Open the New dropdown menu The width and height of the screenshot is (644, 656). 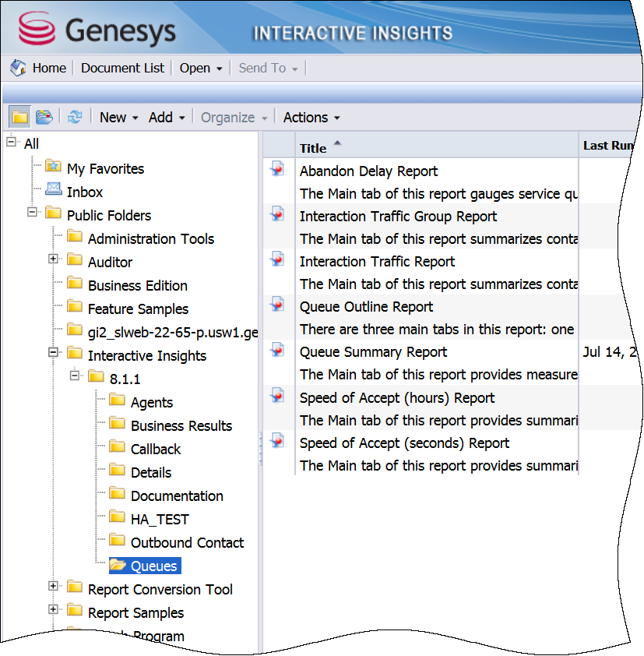coord(118,118)
